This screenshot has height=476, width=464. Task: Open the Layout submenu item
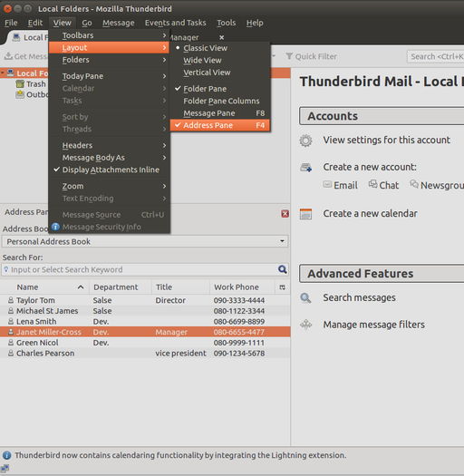coord(109,48)
